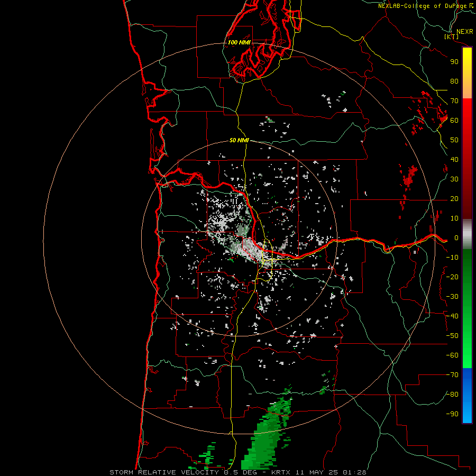This screenshot has height=476, width=476.
Task: Click the 01:28 timestamp
Action: tap(354, 472)
